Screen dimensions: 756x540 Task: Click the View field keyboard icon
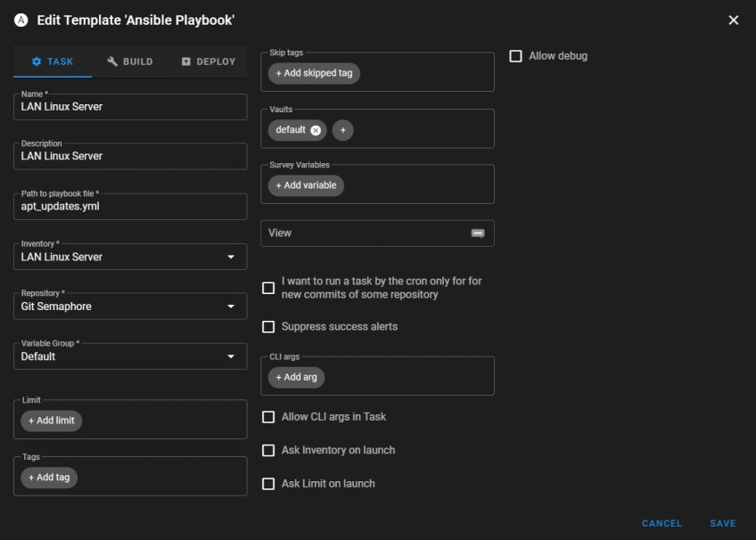coord(478,233)
